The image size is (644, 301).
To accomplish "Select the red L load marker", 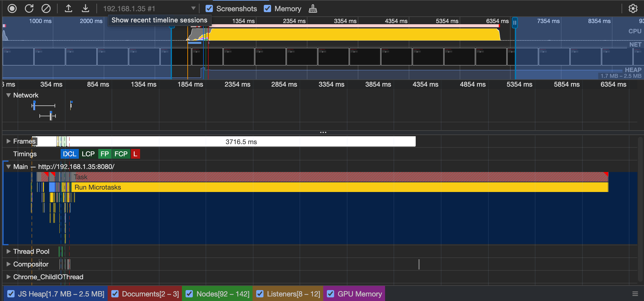I will 135,154.
